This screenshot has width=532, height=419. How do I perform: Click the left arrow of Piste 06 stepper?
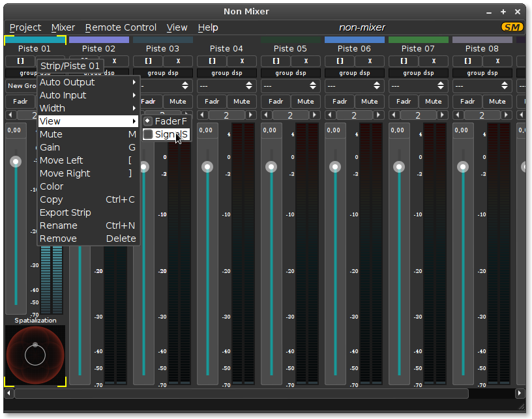tap(330, 115)
